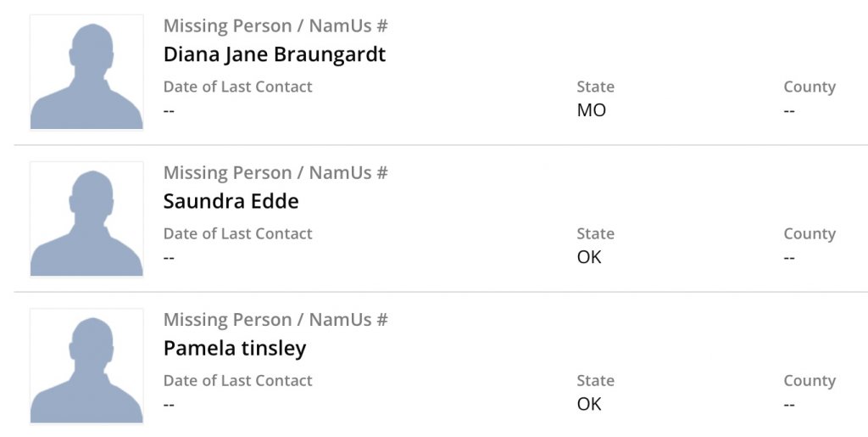Open Diana Jane Braungardt's missing person record
Screen dimensions: 868x437
click(274, 54)
